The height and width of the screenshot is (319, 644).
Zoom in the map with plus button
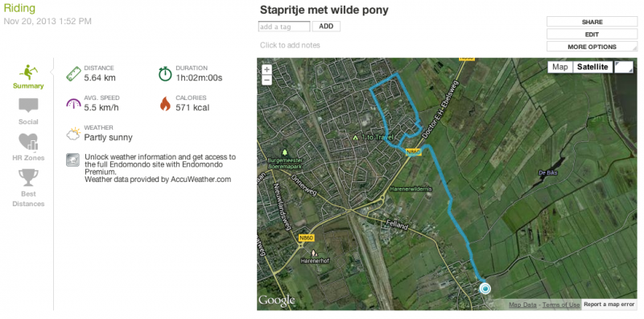(x=267, y=70)
